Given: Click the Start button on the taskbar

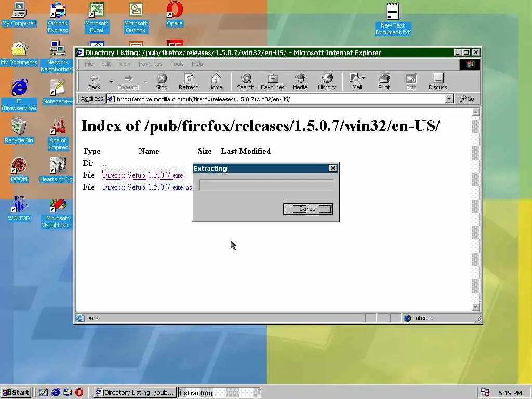Looking at the screenshot, I should click(16, 393).
